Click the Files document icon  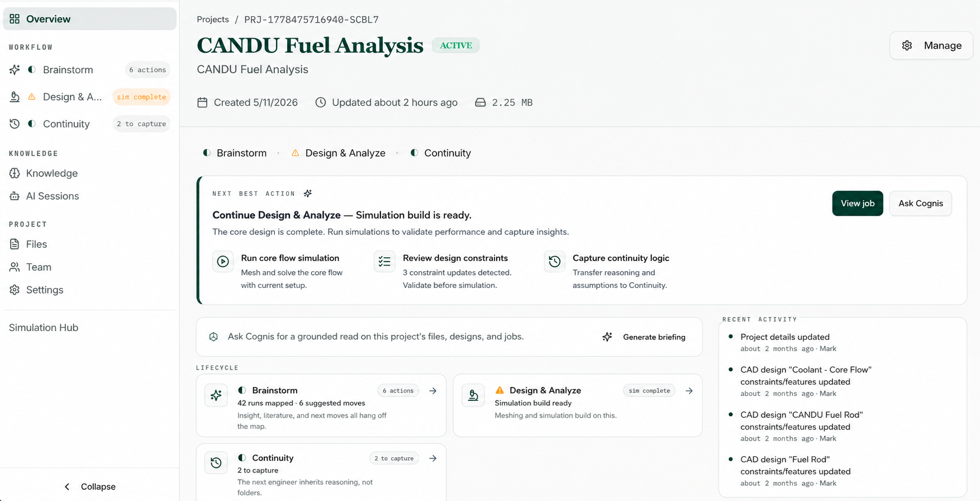(x=15, y=244)
